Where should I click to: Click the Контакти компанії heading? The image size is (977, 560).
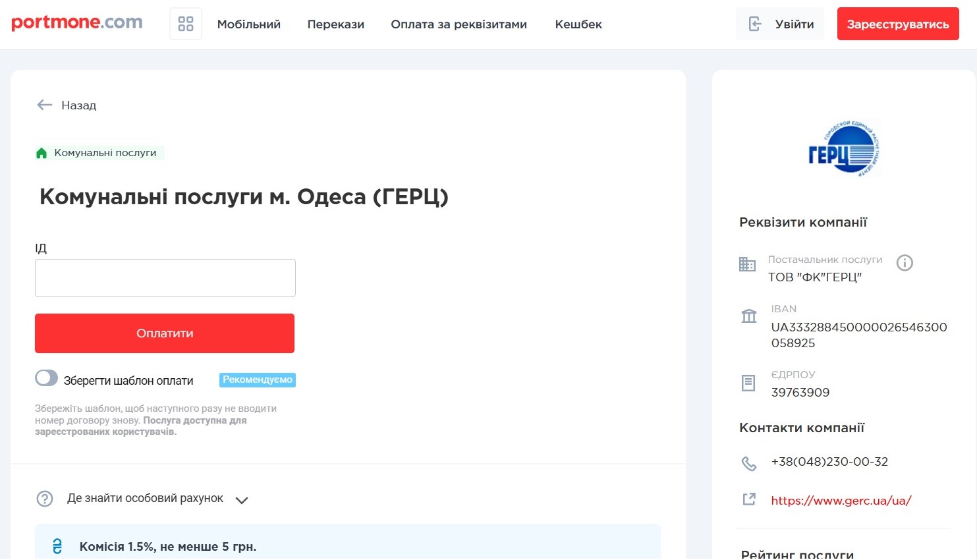tap(802, 428)
